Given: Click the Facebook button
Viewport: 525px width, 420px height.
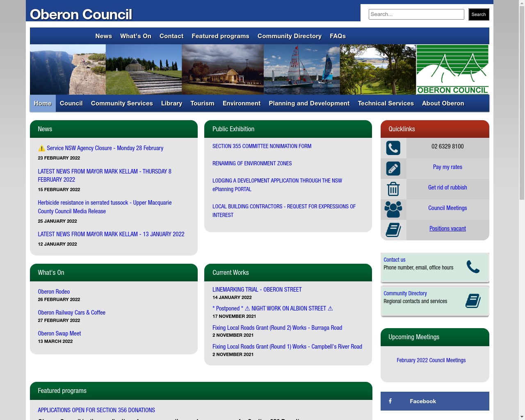Looking at the screenshot, I should [x=435, y=401].
